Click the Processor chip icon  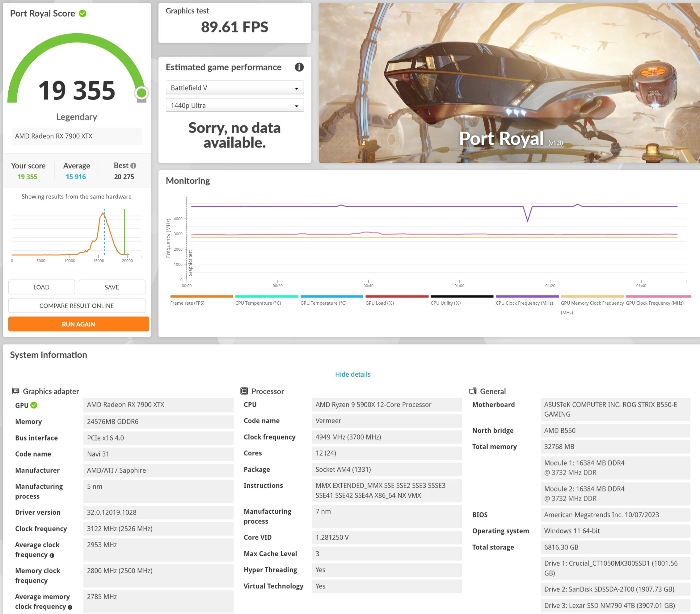point(244,391)
